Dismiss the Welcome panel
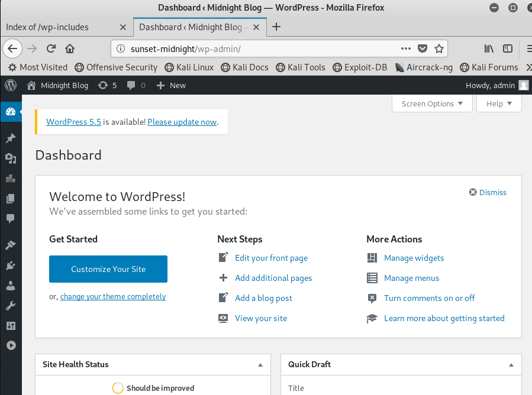532x395 pixels. pyautogui.click(x=488, y=193)
